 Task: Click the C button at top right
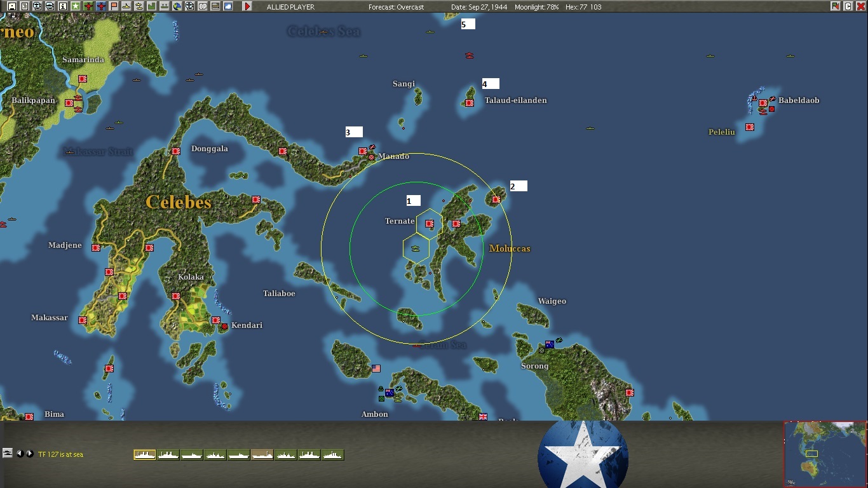tap(848, 6)
